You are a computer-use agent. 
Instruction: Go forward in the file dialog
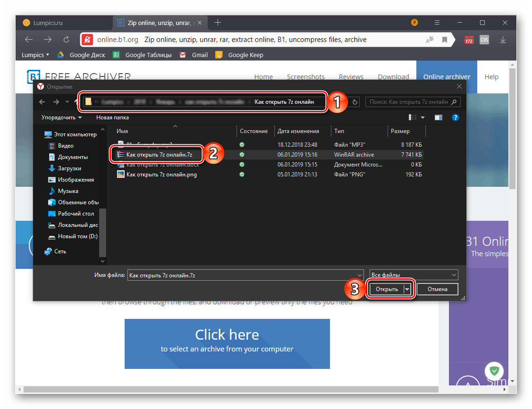pyautogui.click(x=56, y=102)
